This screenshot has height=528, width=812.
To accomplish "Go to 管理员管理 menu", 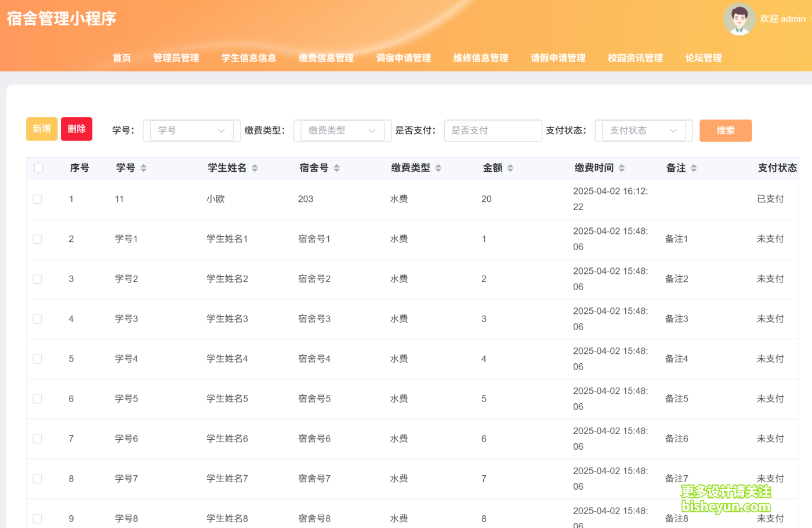I will tap(176, 58).
